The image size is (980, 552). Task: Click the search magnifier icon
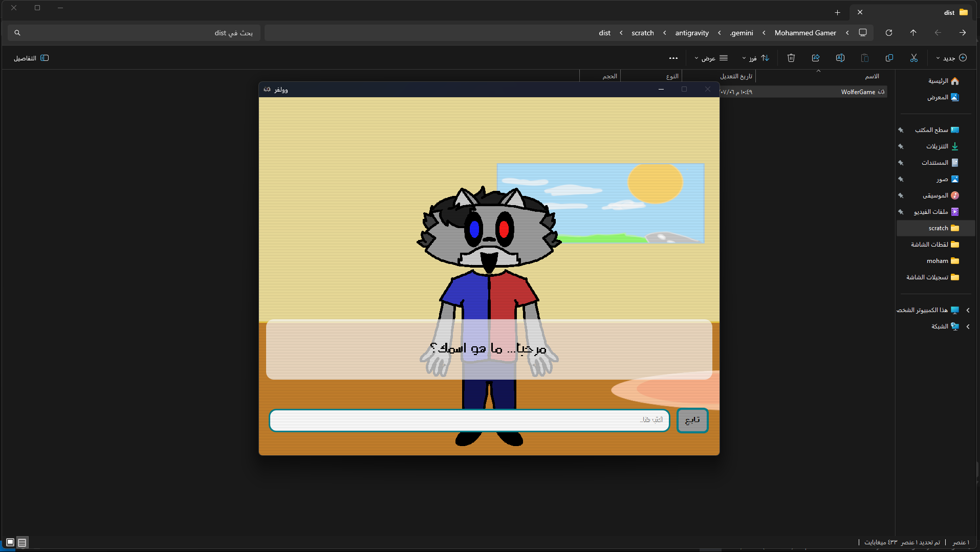tap(17, 33)
